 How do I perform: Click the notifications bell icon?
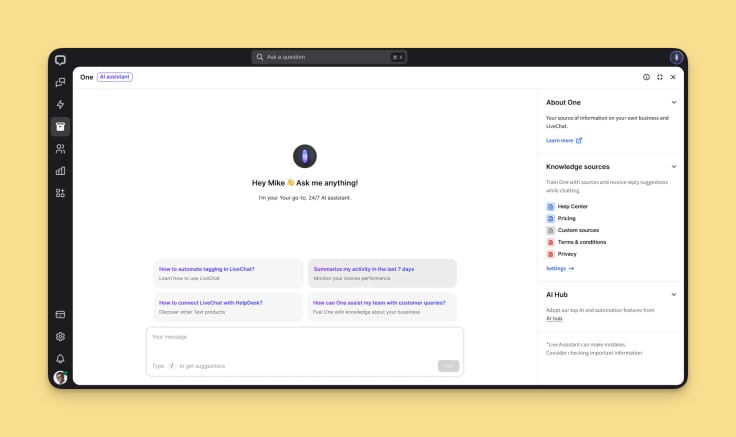tap(61, 358)
